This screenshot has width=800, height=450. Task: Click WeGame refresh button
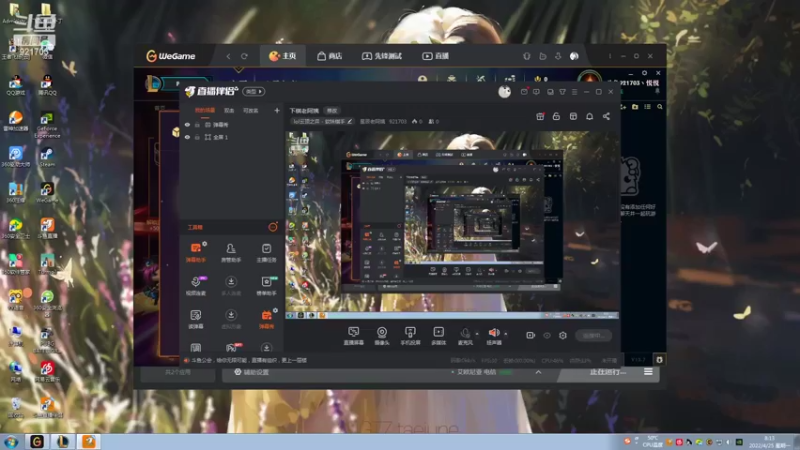pyautogui.click(x=244, y=56)
